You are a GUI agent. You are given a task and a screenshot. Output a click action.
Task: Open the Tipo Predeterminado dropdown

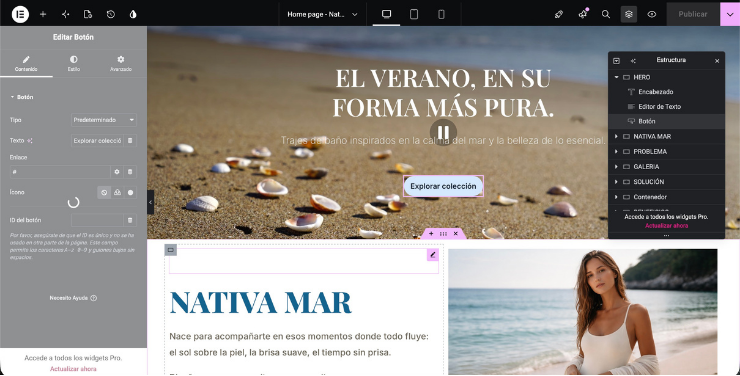pos(104,120)
